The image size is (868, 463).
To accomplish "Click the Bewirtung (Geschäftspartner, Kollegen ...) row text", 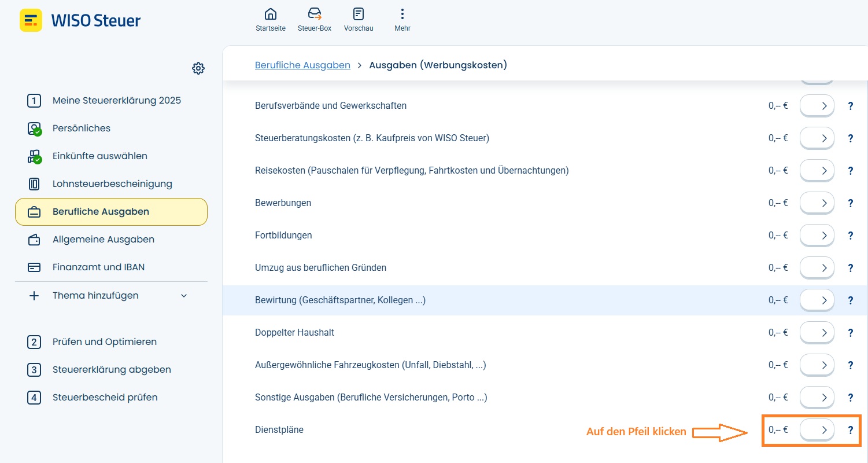I will pos(340,300).
